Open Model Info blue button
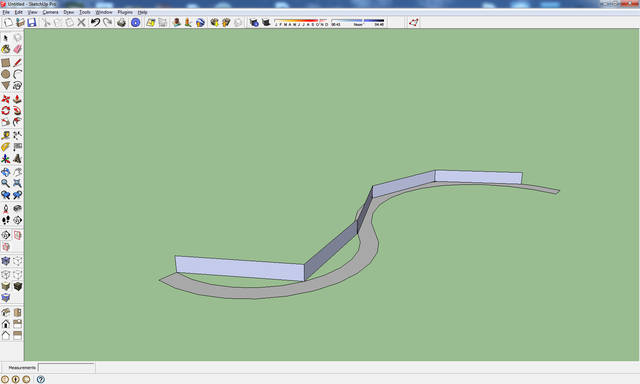The height and width of the screenshot is (384, 640). (x=136, y=22)
